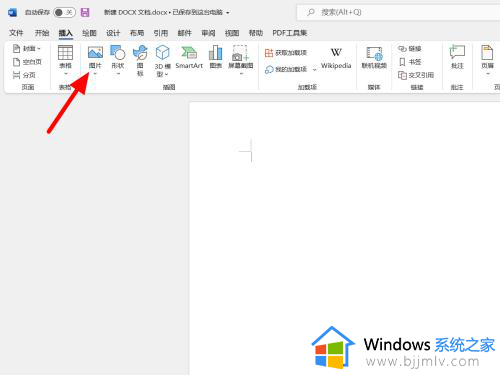Expand the My Add-ins dropdown arrow
This screenshot has height=375, width=500.
pyautogui.click(x=314, y=70)
